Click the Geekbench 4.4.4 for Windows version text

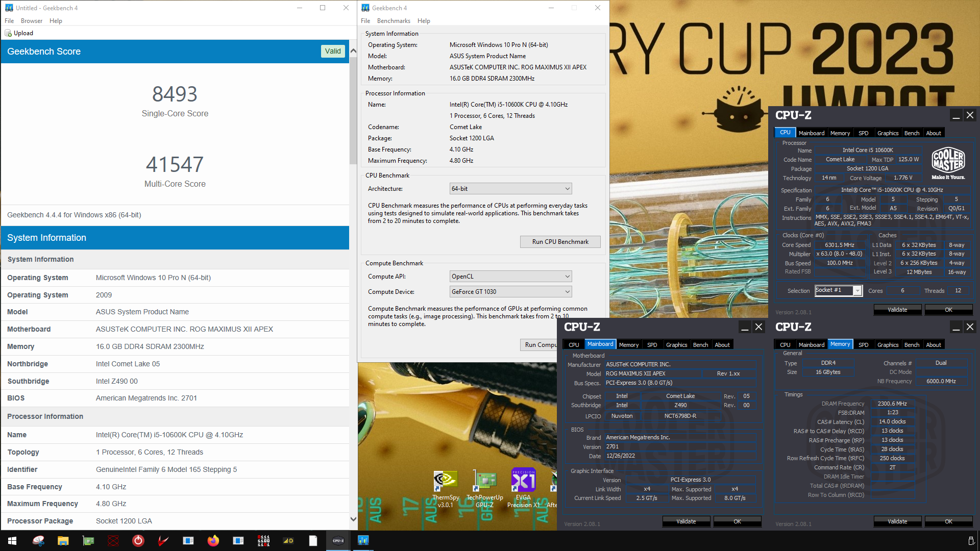74,215
